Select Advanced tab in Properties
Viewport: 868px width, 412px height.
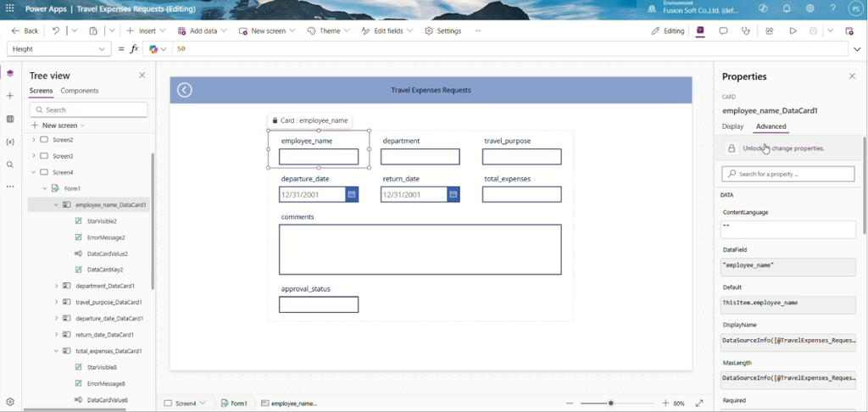771,126
